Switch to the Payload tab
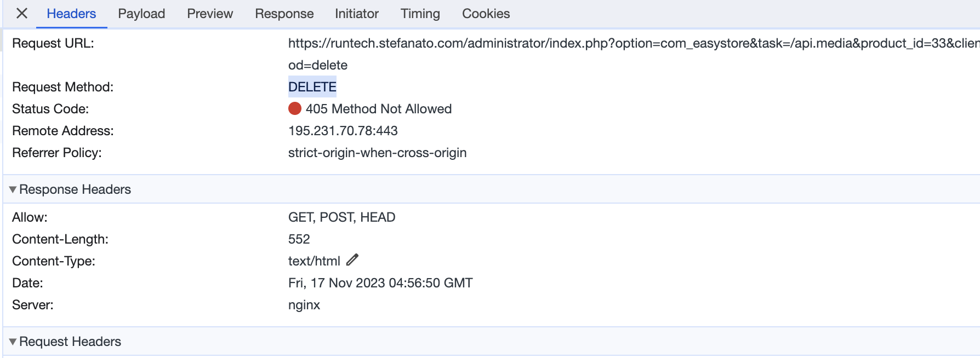The image size is (980, 358). (x=141, y=14)
